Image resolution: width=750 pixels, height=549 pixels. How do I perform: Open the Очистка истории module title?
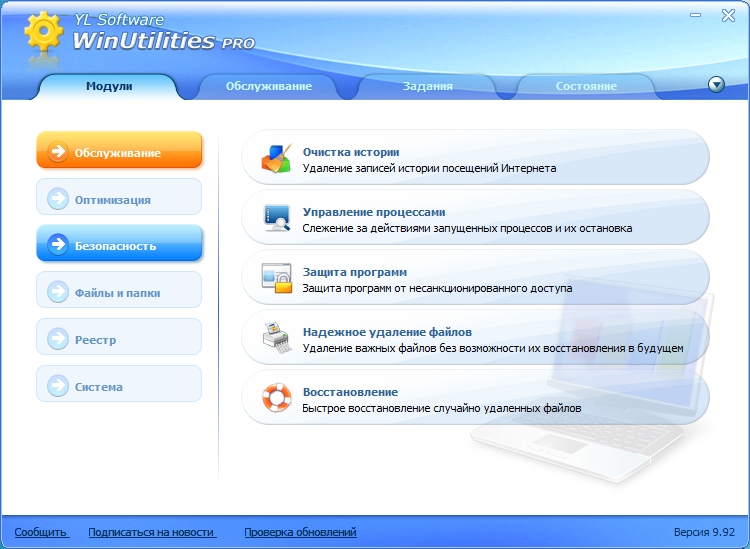click(x=351, y=152)
